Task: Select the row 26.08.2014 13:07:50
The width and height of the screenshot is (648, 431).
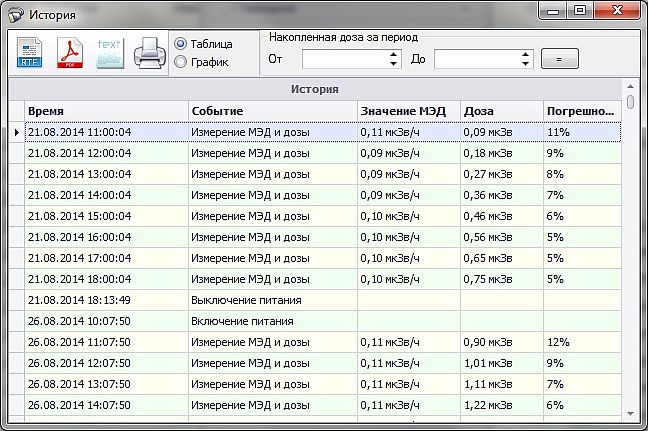Action: 323,384
